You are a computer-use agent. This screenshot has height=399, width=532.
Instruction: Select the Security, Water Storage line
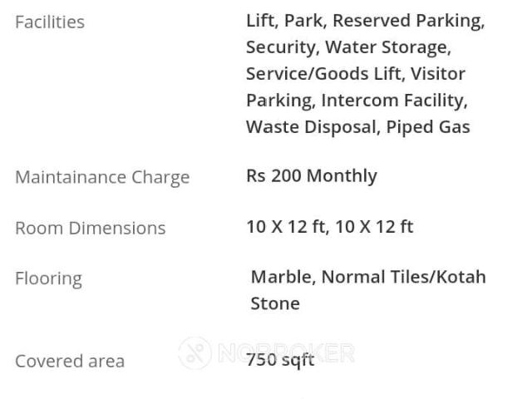(349, 47)
